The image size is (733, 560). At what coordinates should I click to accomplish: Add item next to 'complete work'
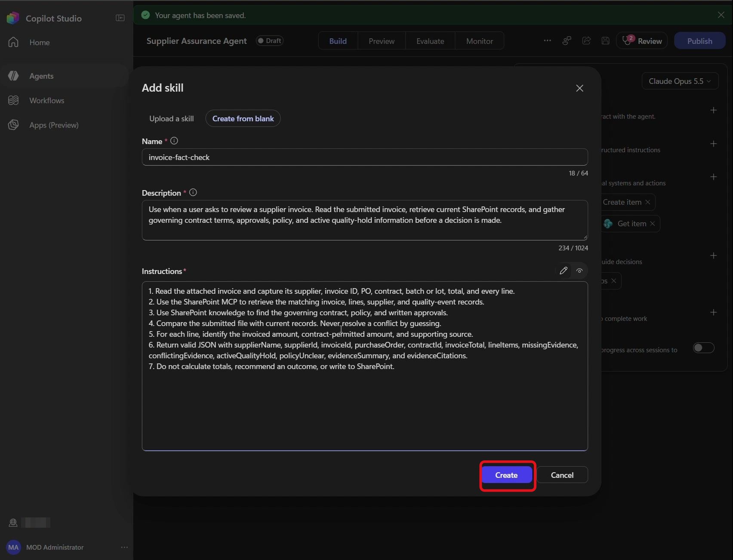click(x=714, y=312)
